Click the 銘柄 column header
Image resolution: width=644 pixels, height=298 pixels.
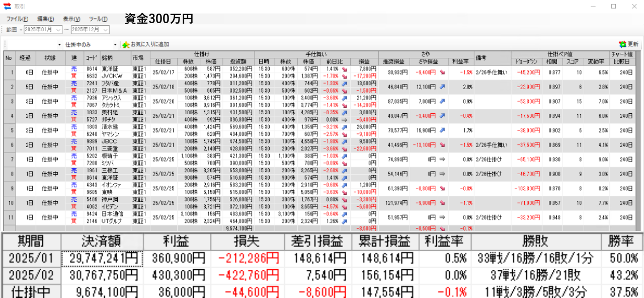(107, 58)
